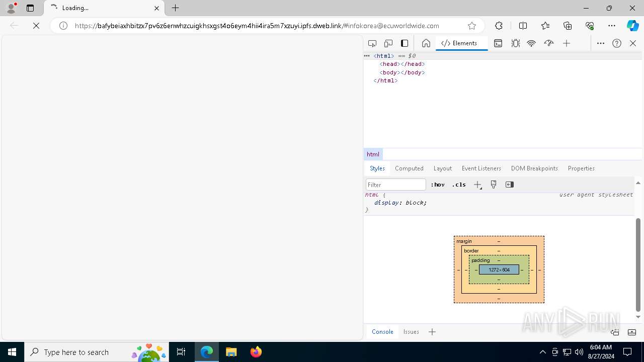Open DevTools help icon
644x362 pixels.
point(617,43)
